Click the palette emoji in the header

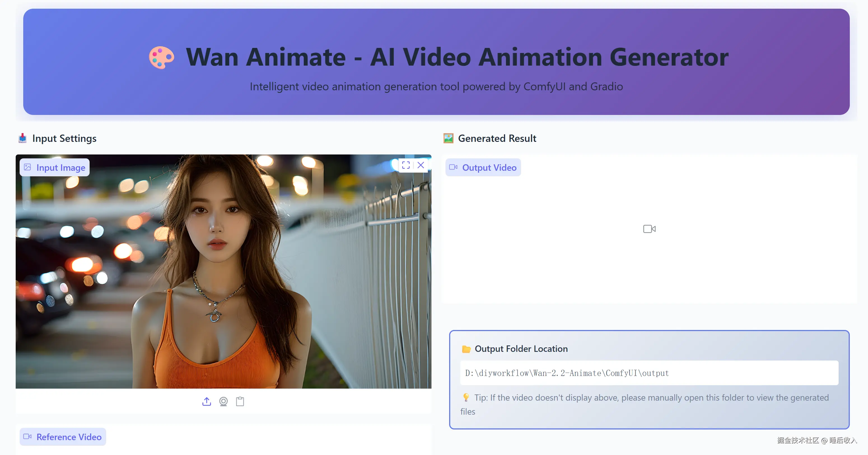click(x=161, y=58)
